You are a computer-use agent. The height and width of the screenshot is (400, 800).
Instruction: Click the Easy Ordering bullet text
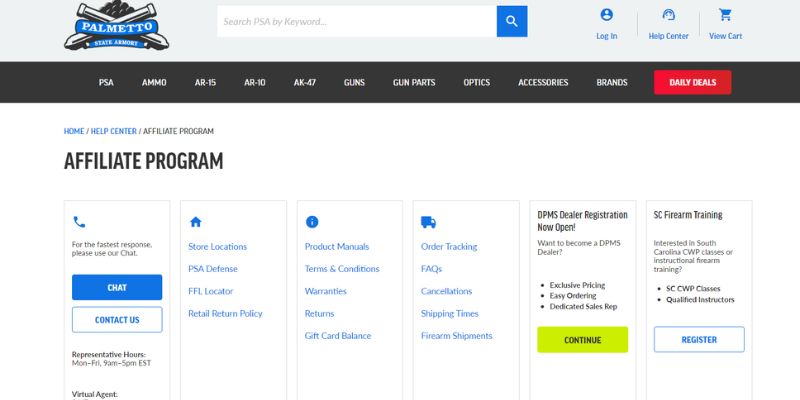(x=572, y=296)
